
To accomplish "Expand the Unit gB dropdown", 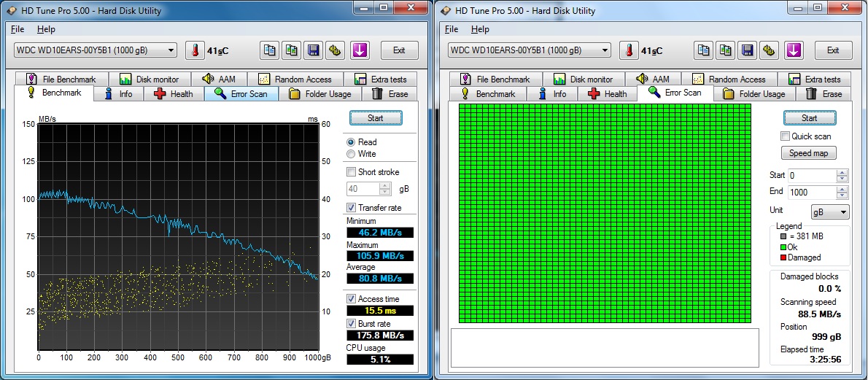I will click(x=830, y=212).
